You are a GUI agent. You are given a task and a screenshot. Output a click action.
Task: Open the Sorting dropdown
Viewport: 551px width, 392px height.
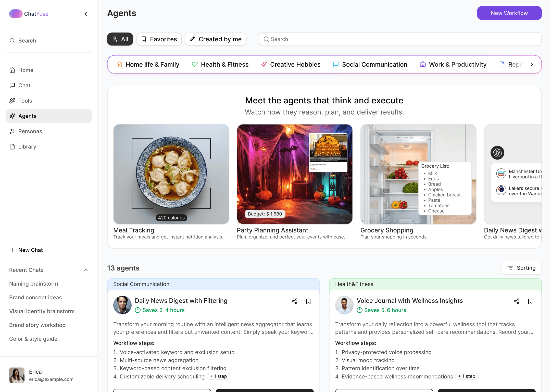tap(521, 268)
